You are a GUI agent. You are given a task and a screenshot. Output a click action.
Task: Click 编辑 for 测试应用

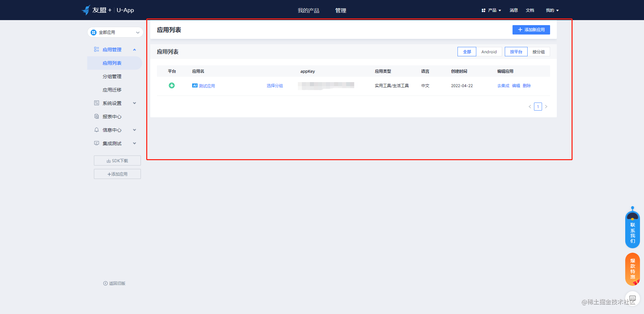coord(516,86)
